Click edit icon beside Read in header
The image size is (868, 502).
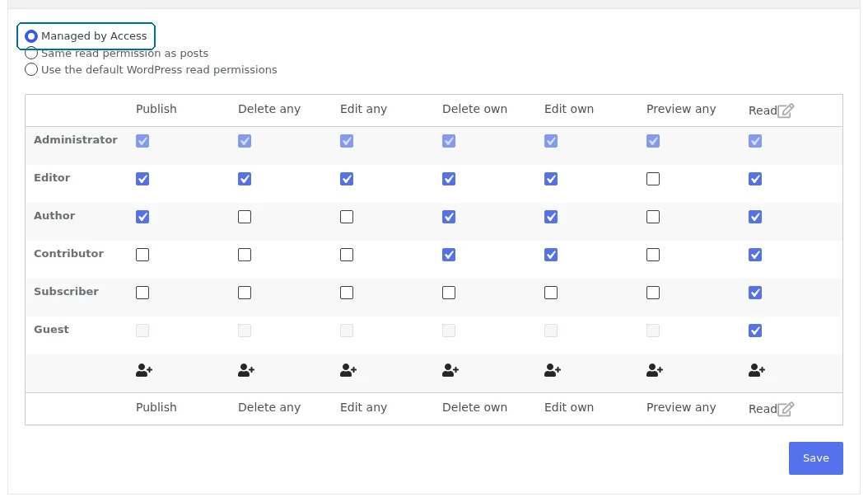click(x=786, y=110)
